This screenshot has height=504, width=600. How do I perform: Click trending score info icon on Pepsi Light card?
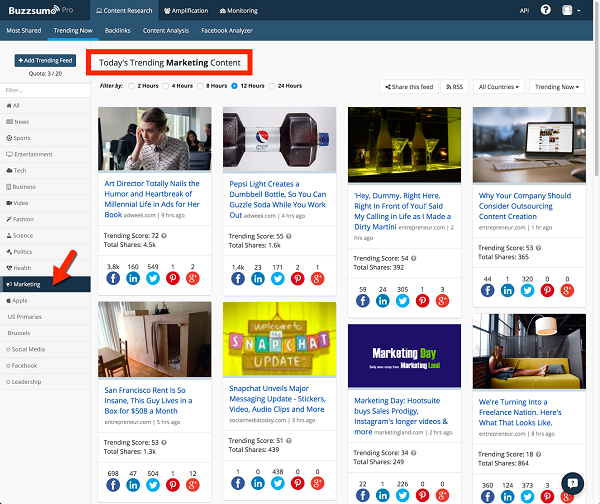tap(289, 236)
